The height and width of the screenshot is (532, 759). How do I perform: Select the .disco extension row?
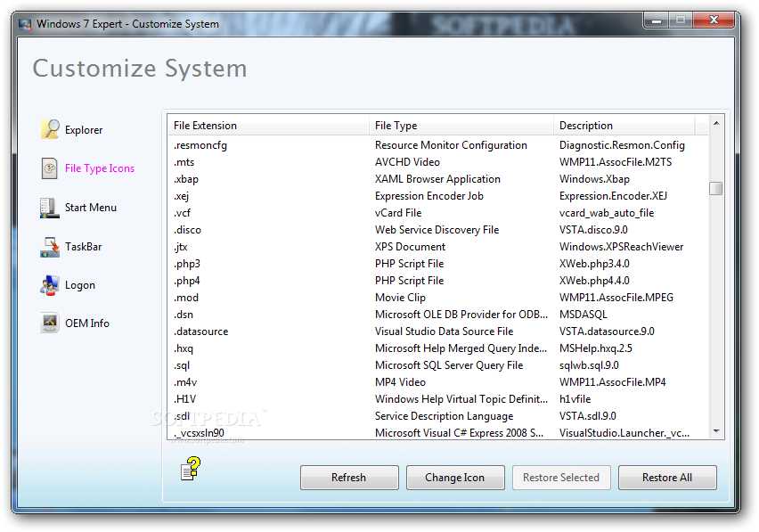437,230
